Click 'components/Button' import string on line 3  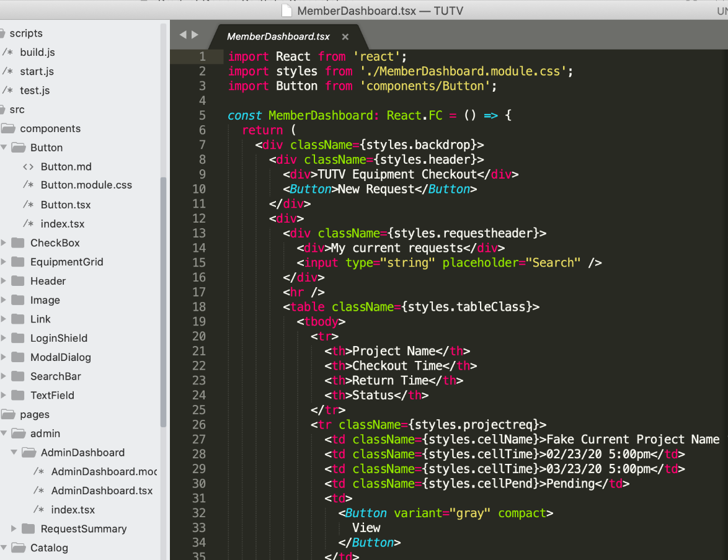425,86
